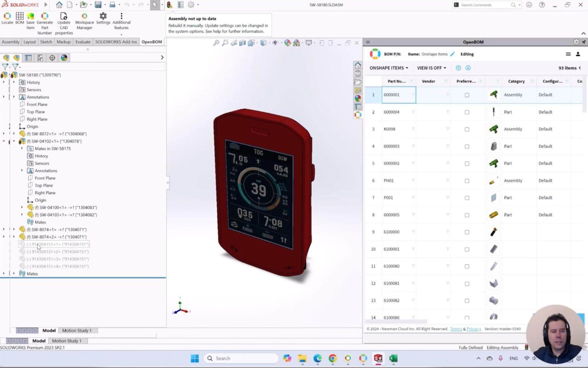Open the VIEW IS OFF dropdown
Image resolution: width=588 pixels, height=368 pixels.
pos(431,68)
